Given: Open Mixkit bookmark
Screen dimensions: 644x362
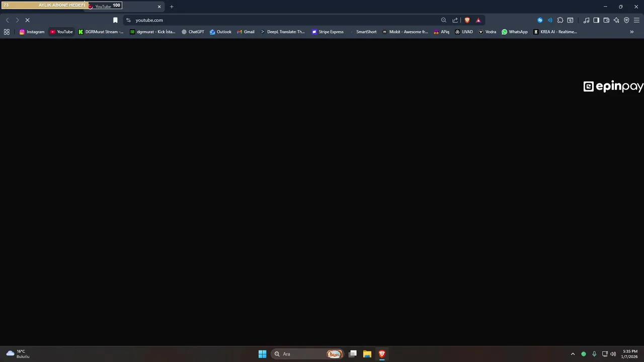Looking at the screenshot, I should 405,32.
